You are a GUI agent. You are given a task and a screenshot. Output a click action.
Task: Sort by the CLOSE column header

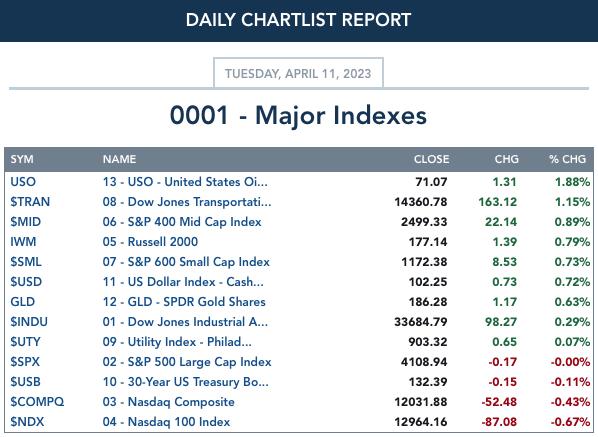431,159
